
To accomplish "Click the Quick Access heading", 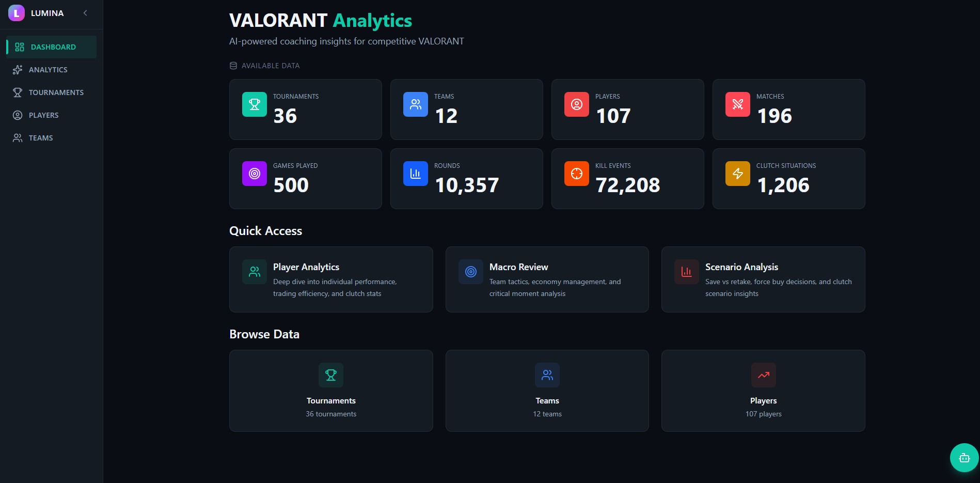I will click(266, 231).
